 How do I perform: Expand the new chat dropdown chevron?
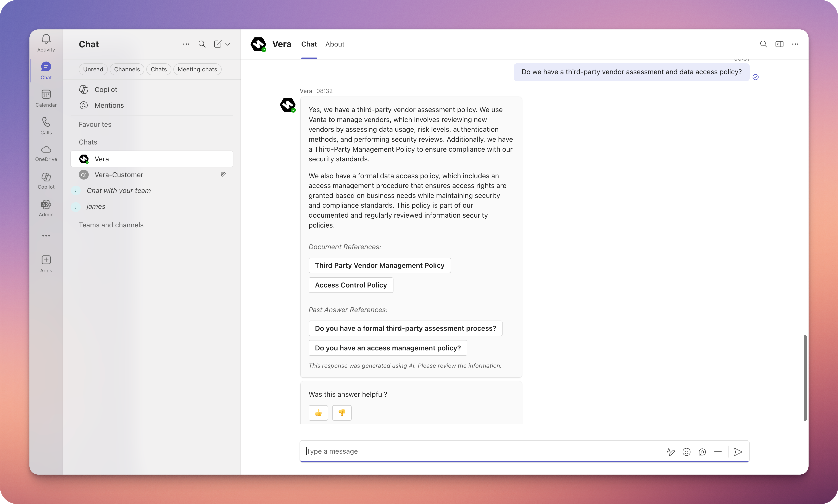228,44
